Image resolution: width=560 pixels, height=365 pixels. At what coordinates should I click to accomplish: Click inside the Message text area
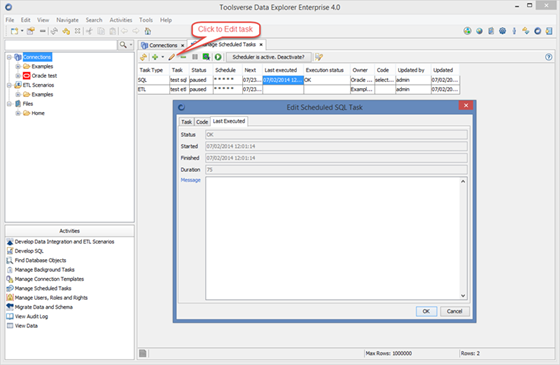[x=332, y=238]
